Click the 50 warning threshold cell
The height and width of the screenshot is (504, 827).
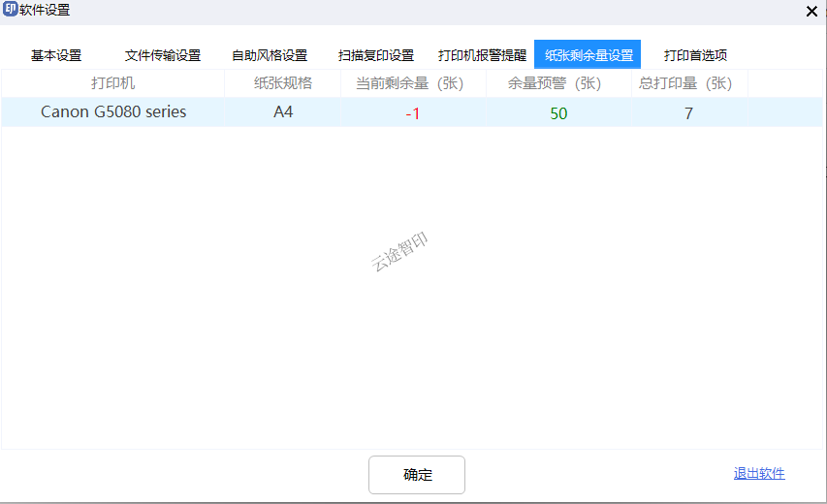tap(558, 112)
